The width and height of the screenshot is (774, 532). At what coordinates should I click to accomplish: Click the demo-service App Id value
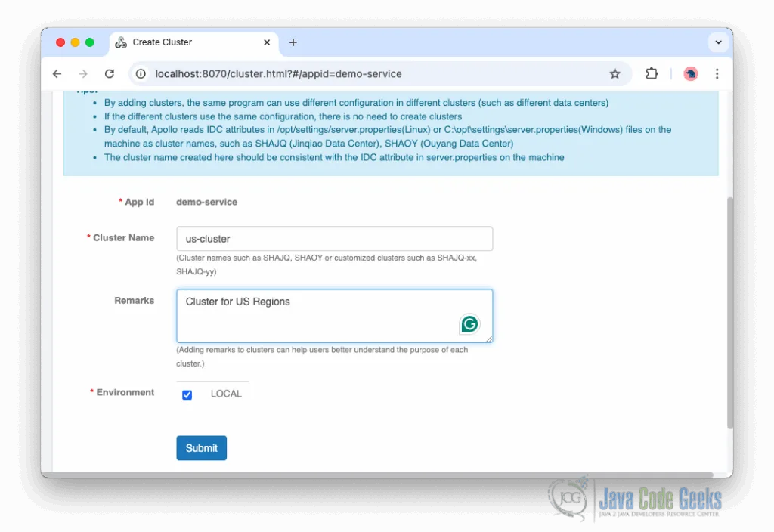tap(207, 202)
